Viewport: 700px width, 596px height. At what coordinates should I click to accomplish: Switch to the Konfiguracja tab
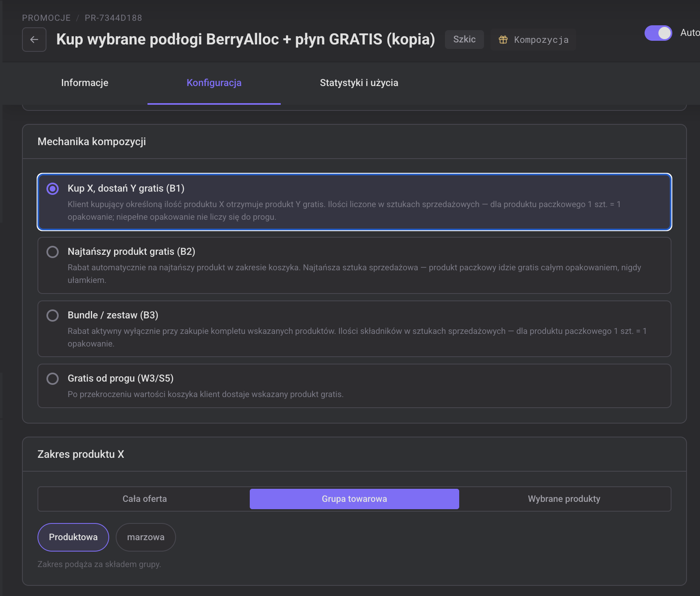point(214,83)
